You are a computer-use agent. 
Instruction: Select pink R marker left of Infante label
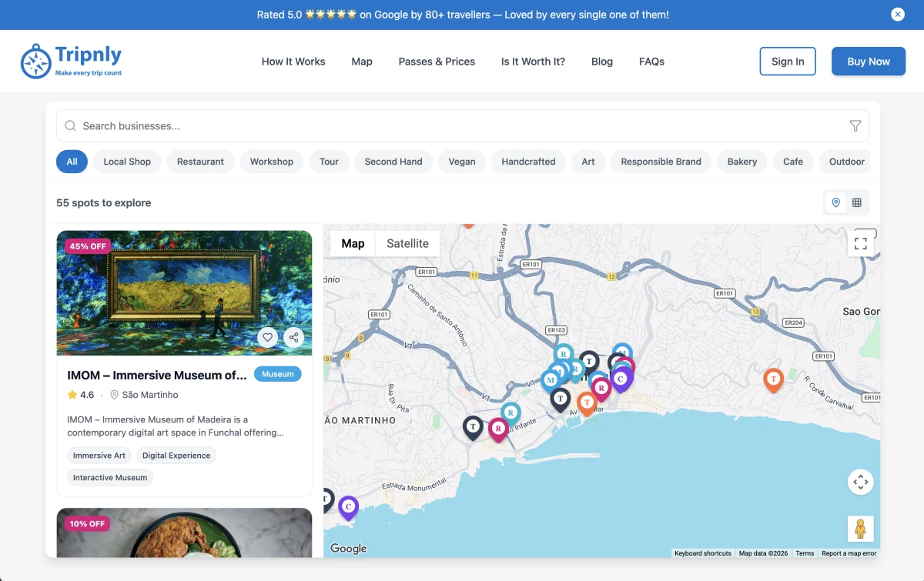pos(498,429)
